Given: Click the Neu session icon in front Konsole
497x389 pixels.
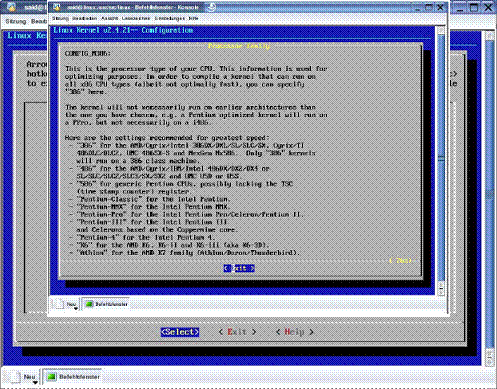Looking at the screenshot, I should pyautogui.click(x=59, y=304).
